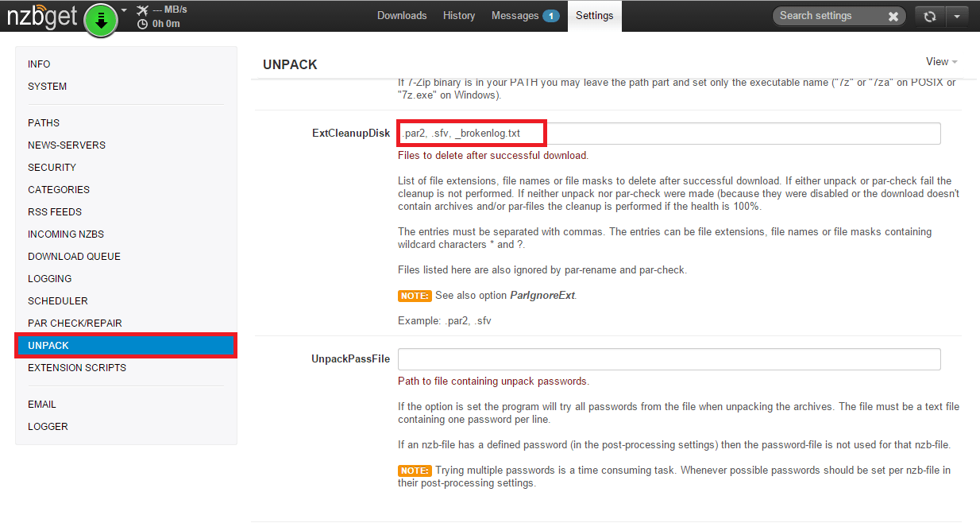
Task: Open EXTENSION SCRIPTS settings section
Action: pyautogui.click(x=77, y=368)
